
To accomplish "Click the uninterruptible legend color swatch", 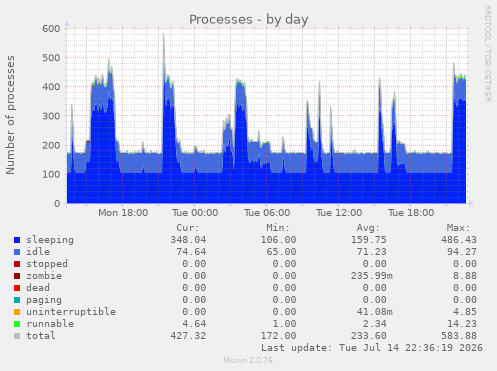I will pyautogui.click(x=17, y=312).
